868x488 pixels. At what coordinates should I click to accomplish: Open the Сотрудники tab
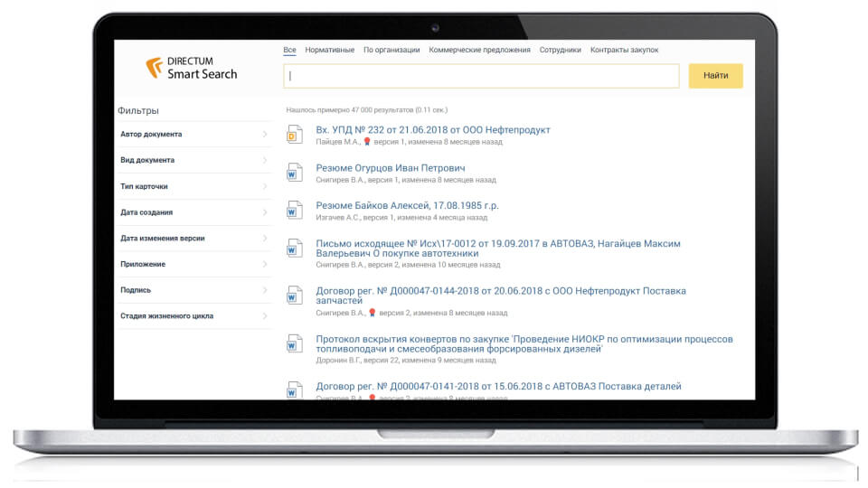561,50
